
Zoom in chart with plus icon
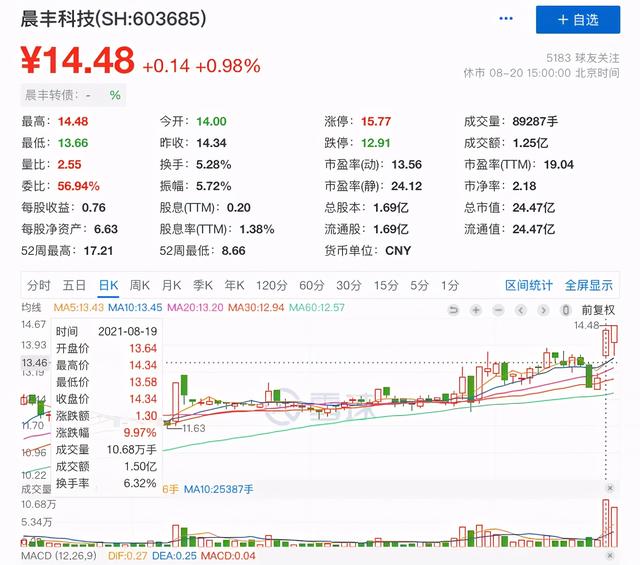(x=476, y=310)
